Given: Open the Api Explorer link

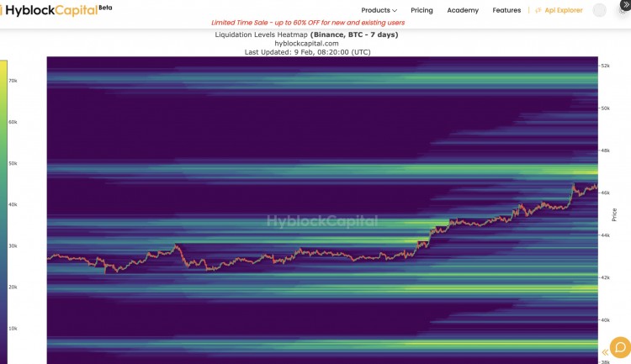Looking at the screenshot, I should (564, 10).
